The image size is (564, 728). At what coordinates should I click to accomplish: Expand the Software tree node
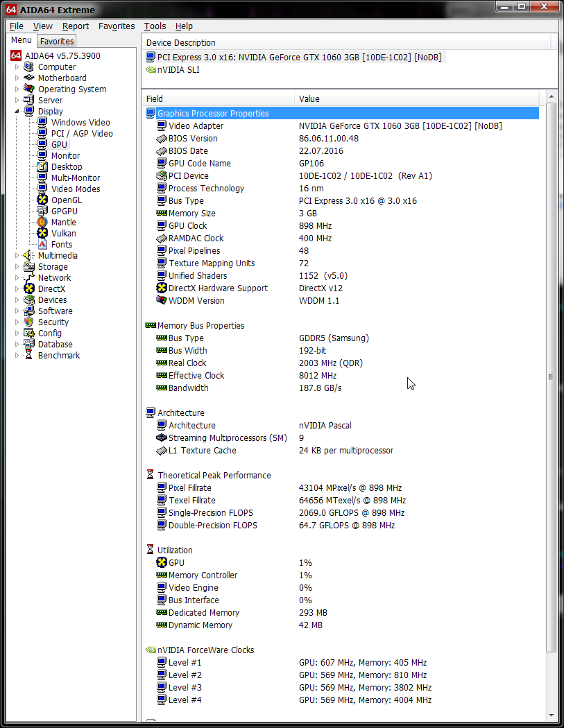17,311
